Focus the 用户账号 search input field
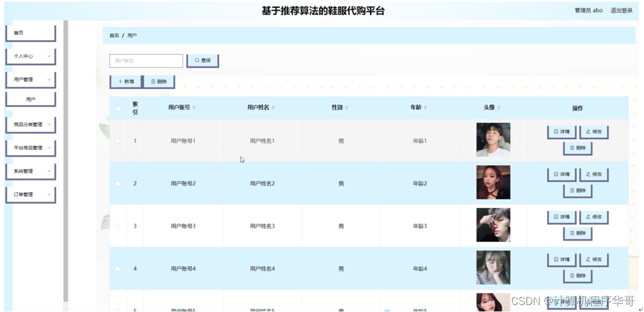This screenshot has width=644, height=312. click(146, 61)
